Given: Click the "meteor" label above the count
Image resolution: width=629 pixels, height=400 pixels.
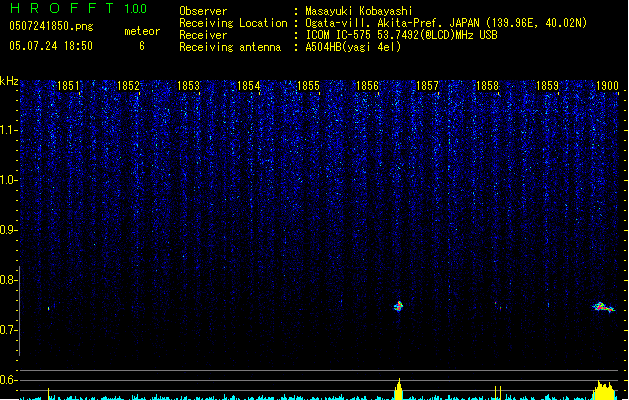Looking at the screenshot, I should coord(142,31).
